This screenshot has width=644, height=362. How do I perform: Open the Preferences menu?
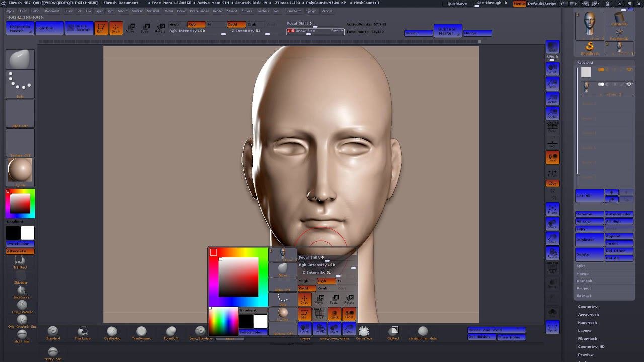point(199,11)
